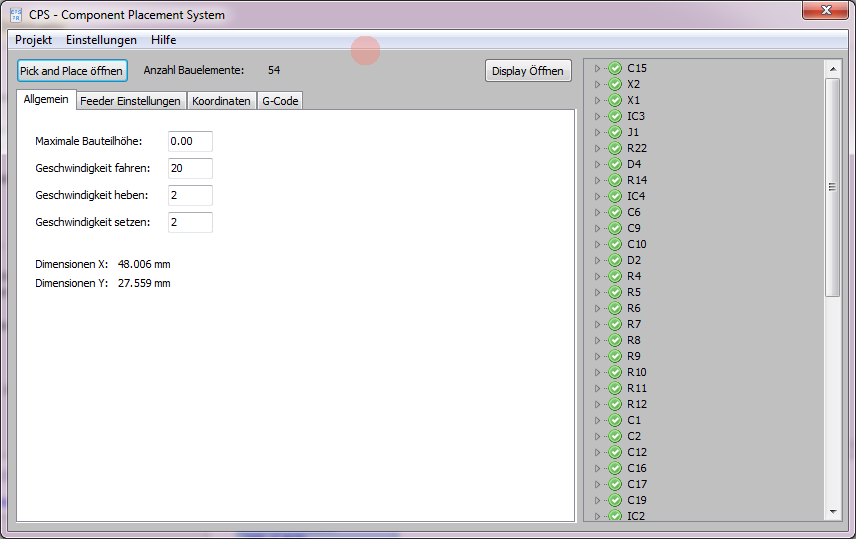Select the R22 label in the tree

[637, 148]
